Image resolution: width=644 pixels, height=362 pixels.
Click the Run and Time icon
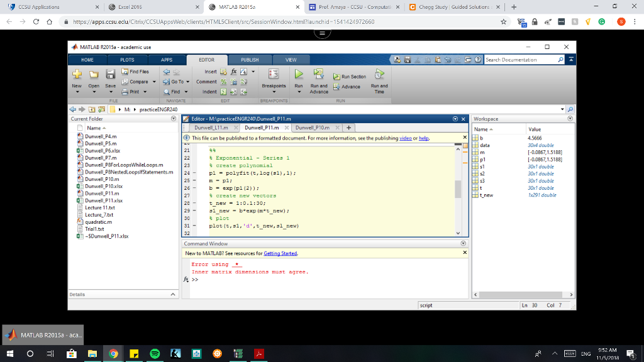click(379, 73)
